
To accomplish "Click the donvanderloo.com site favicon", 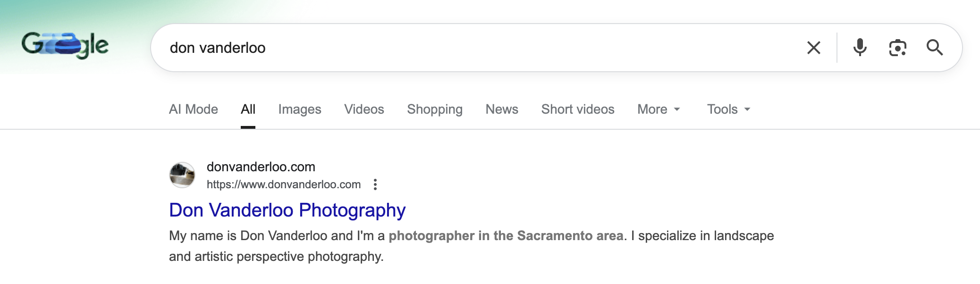I will [x=182, y=175].
